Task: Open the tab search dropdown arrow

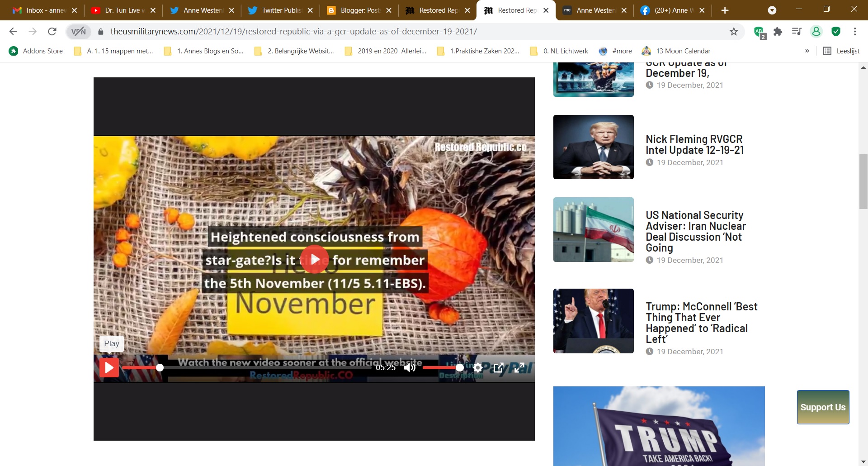Action: pyautogui.click(x=772, y=10)
